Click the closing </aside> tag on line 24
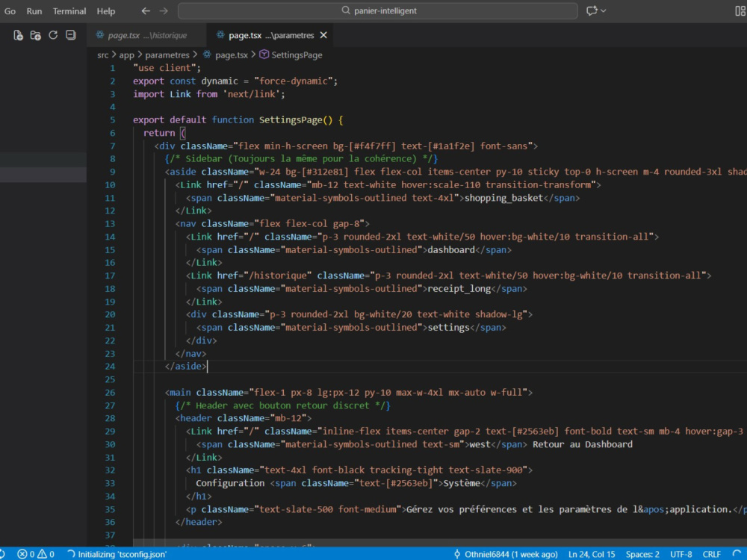747x560 pixels. pos(186,367)
